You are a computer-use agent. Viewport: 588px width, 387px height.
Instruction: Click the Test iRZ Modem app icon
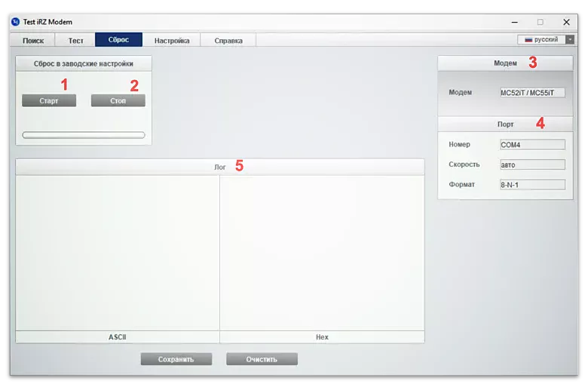click(15, 22)
